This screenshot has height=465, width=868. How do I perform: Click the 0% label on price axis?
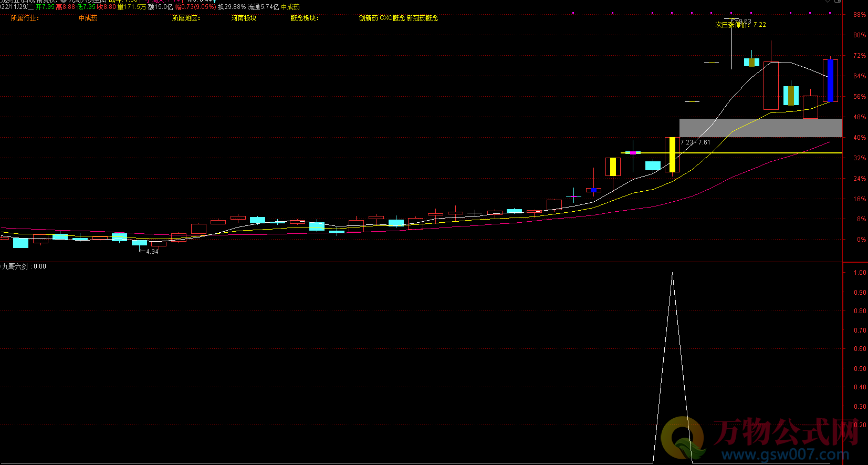pyautogui.click(x=861, y=240)
